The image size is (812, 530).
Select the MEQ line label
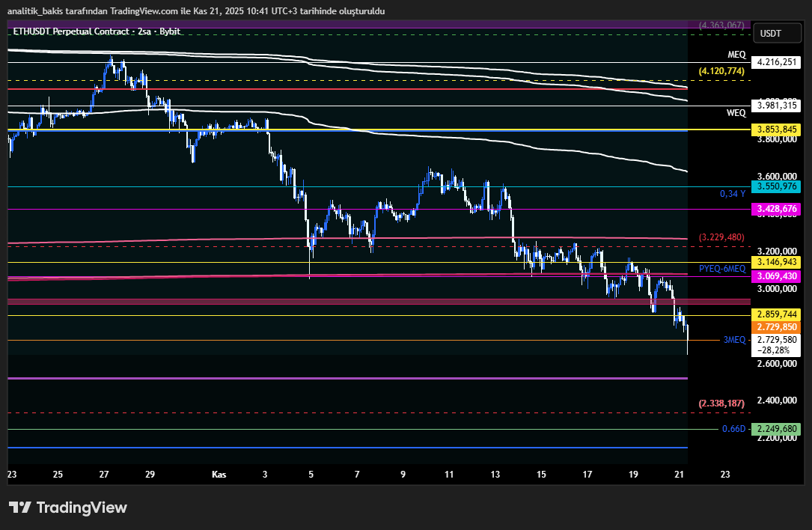[736, 54]
